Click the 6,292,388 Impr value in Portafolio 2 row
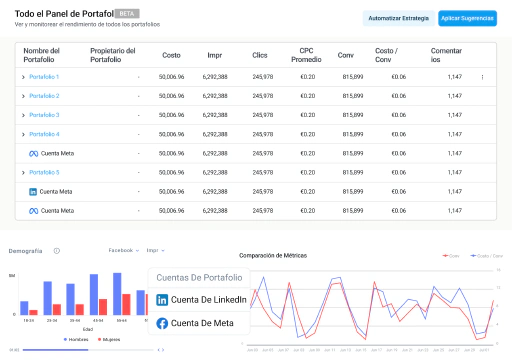512x361 pixels. click(215, 96)
